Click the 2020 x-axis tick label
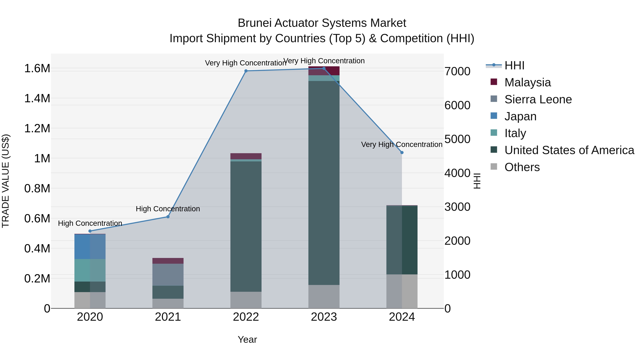 tap(90, 317)
